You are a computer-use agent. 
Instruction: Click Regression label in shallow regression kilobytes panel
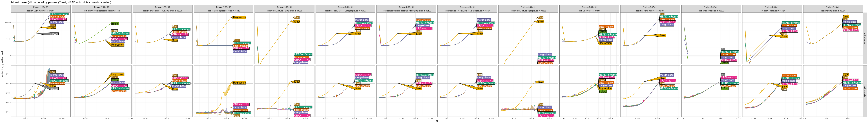click(239, 17)
